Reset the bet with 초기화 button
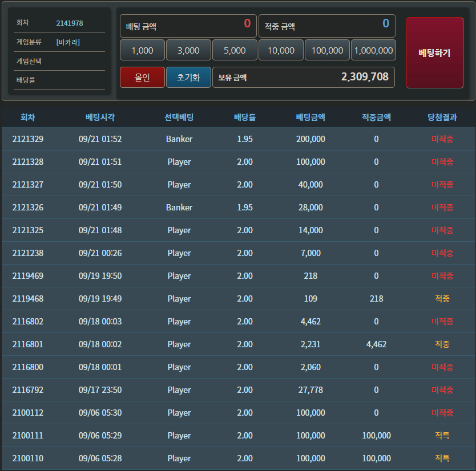 tap(188, 78)
